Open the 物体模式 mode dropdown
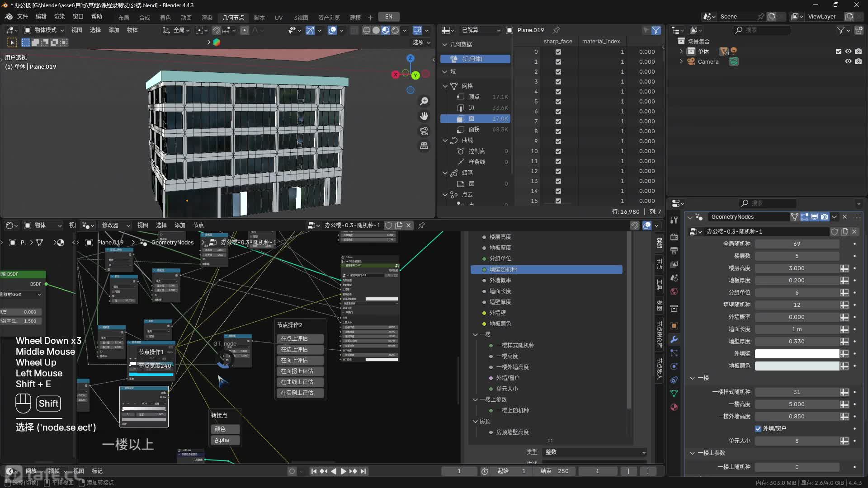868x488 pixels. 44,30
